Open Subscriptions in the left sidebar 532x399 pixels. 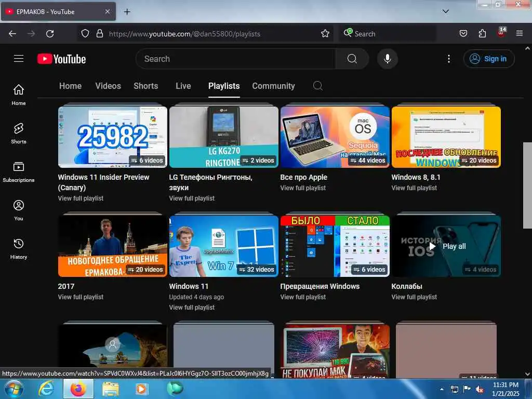point(19,172)
